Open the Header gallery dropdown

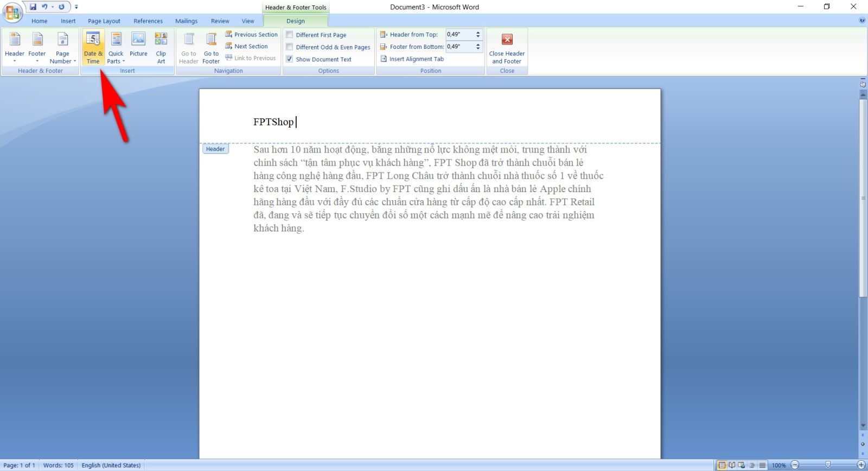click(x=15, y=48)
